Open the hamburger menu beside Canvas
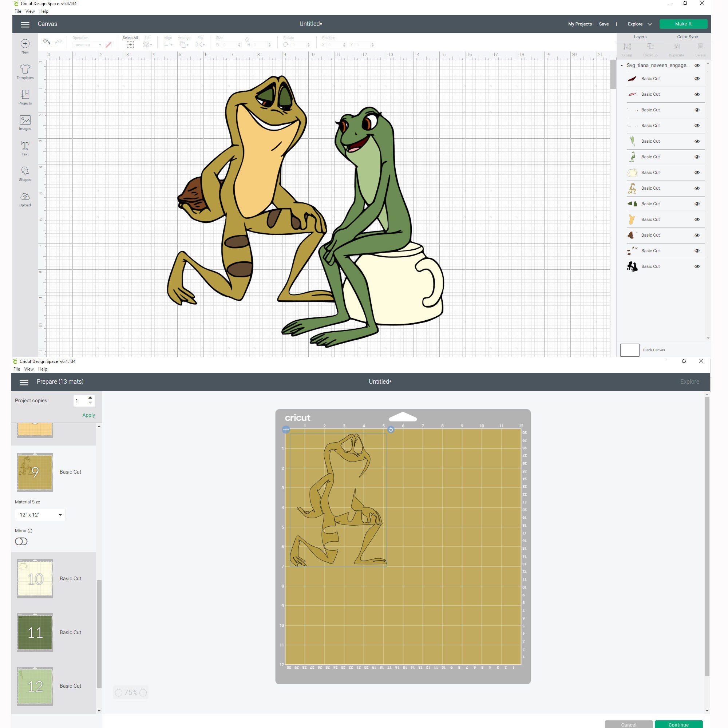 pos(25,24)
